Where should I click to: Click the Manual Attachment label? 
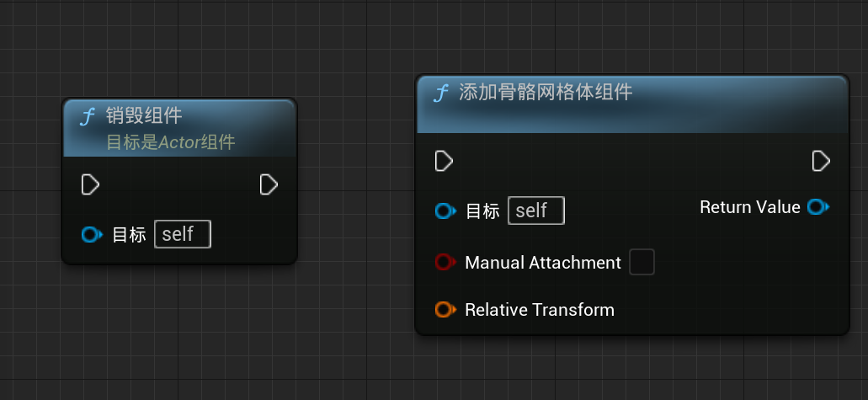click(543, 262)
